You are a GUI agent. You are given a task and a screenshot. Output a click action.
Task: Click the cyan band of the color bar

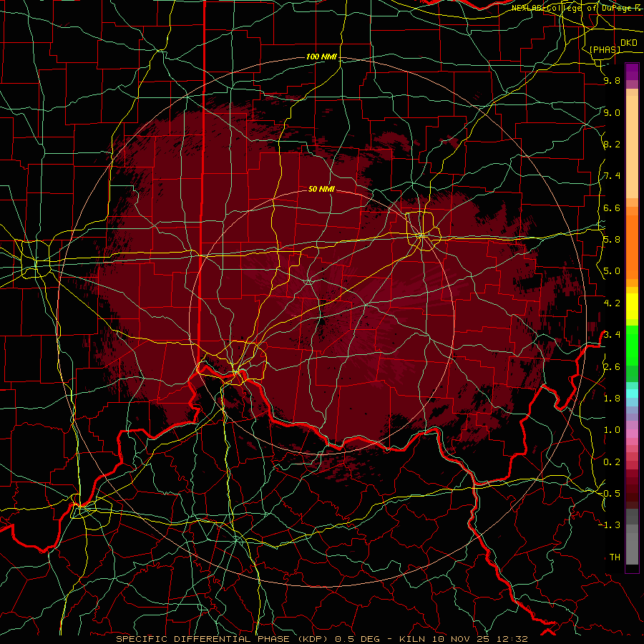coord(632,394)
